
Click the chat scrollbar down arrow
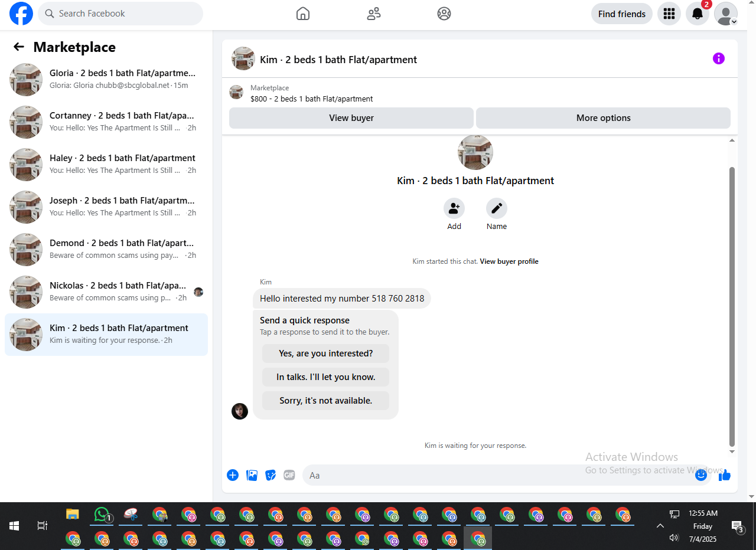pyautogui.click(x=732, y=451)
